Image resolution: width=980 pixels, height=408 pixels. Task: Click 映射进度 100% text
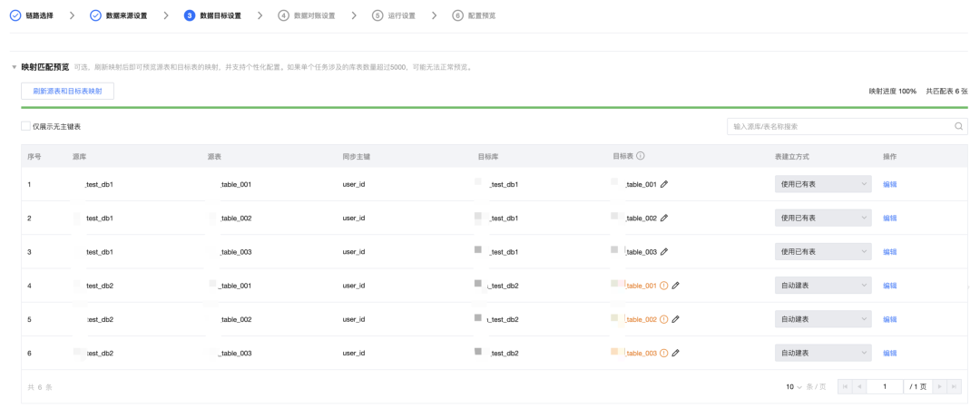(x=893, y=92)
